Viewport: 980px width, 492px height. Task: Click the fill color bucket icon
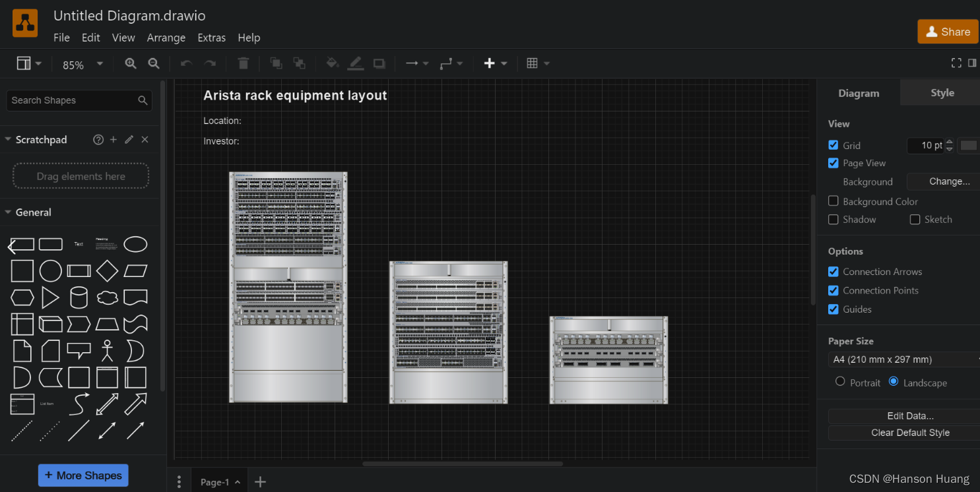pyautogui.click(x=333, y=63)
